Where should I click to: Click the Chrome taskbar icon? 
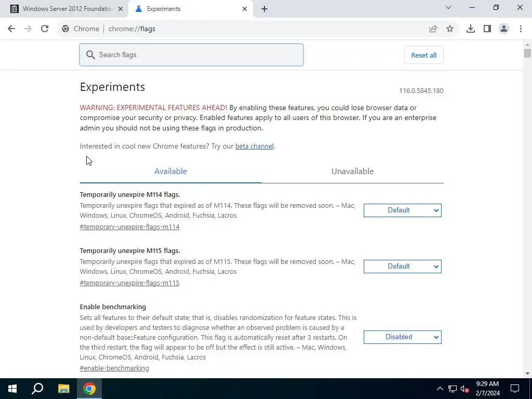(89, 389)
